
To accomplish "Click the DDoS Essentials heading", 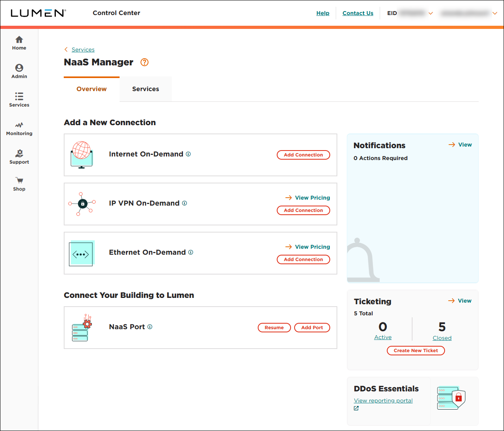I will click(x=386, y=389).
